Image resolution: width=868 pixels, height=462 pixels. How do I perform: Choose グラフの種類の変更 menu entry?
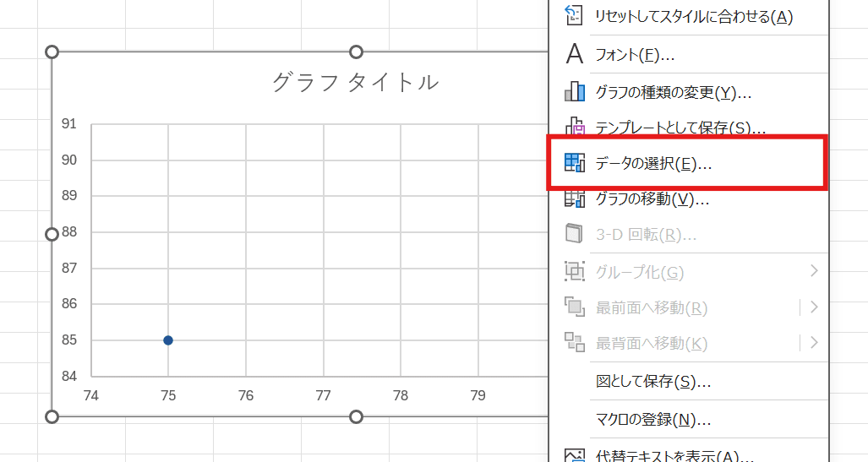pyautogui.click(x=673, y=92)
